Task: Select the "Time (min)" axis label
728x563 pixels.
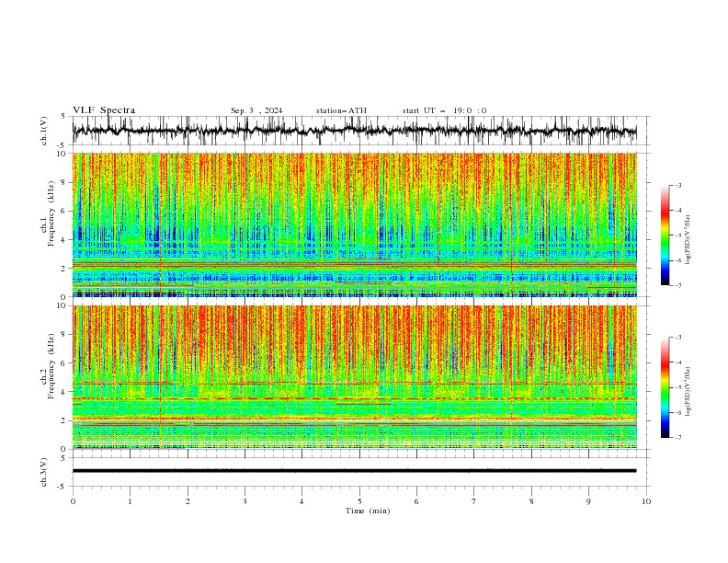Action: (x=368, y=511)
